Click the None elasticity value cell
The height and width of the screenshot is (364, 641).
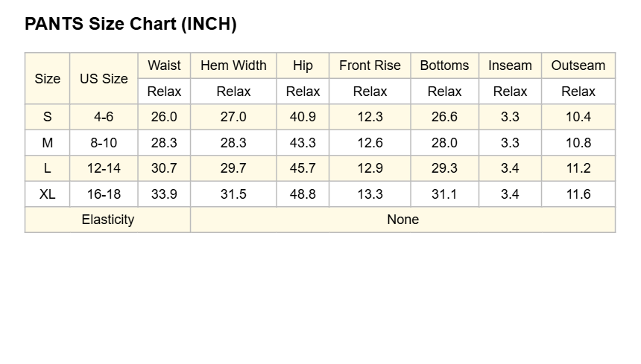point(402,220)
